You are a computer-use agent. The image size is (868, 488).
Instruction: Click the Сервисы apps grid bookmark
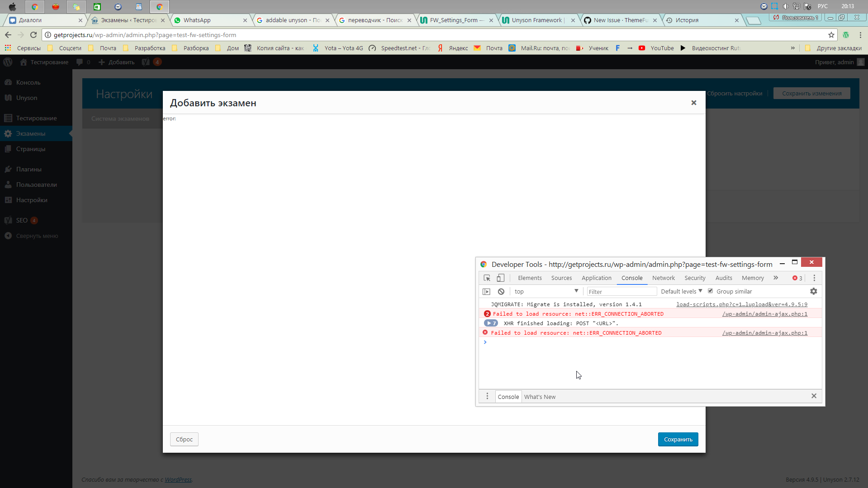[23, 48]
